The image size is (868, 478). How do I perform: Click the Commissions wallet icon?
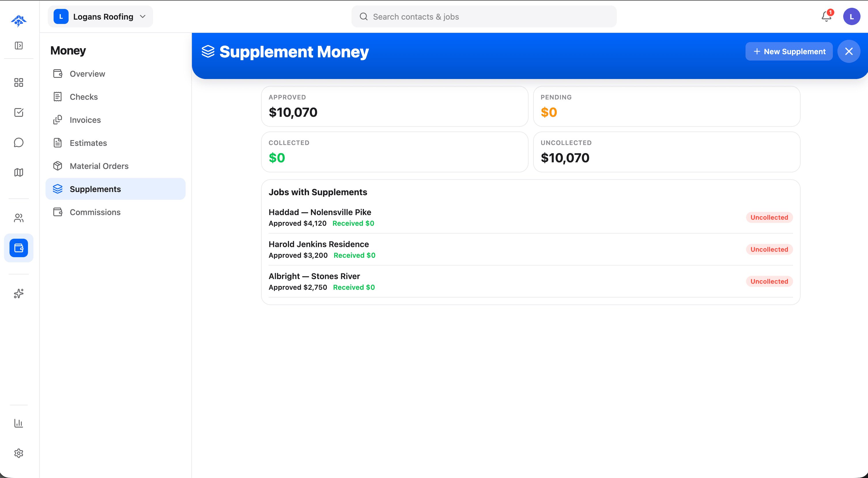58,212
